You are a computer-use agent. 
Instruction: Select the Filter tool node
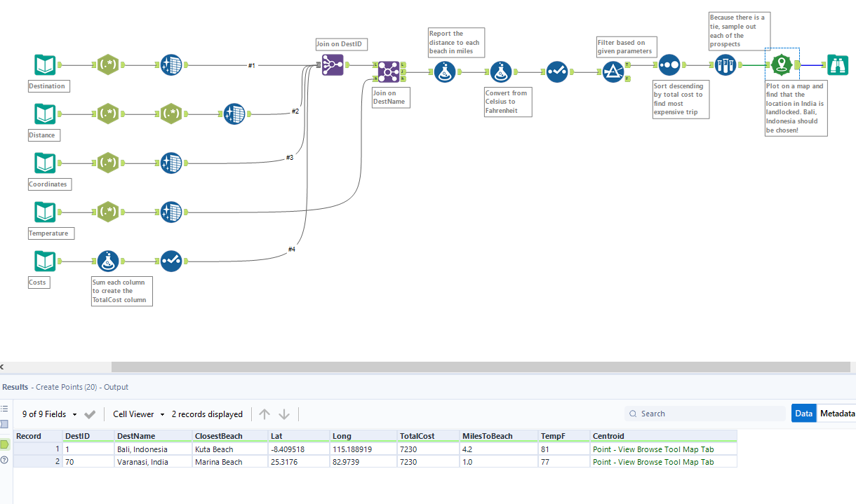click(613, 71)
